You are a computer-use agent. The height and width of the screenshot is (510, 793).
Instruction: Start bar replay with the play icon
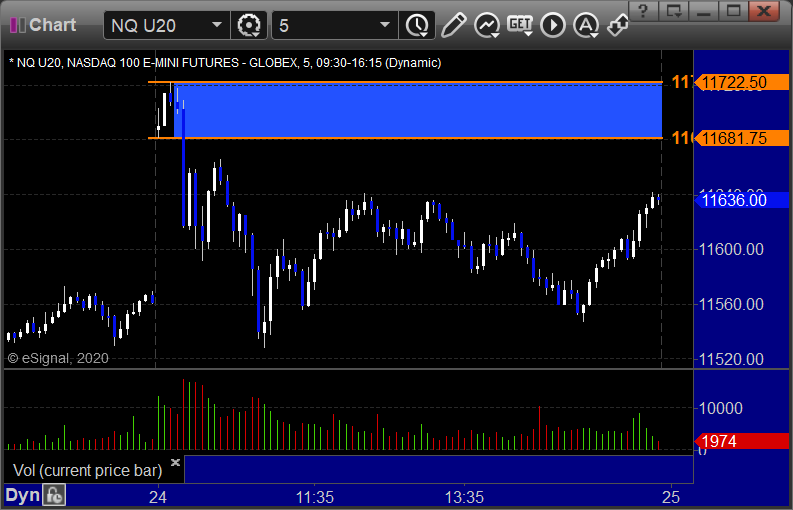[553, 25]
